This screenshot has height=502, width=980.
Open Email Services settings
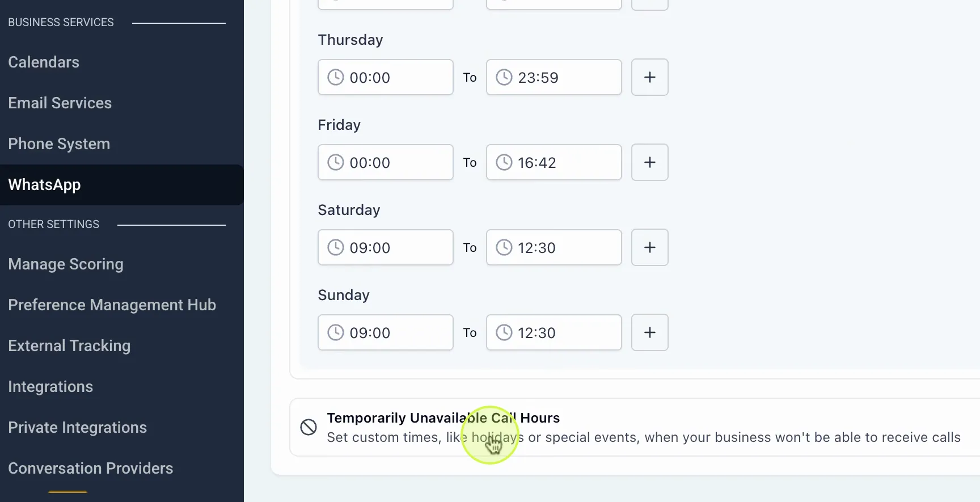(x=60, y=103)
